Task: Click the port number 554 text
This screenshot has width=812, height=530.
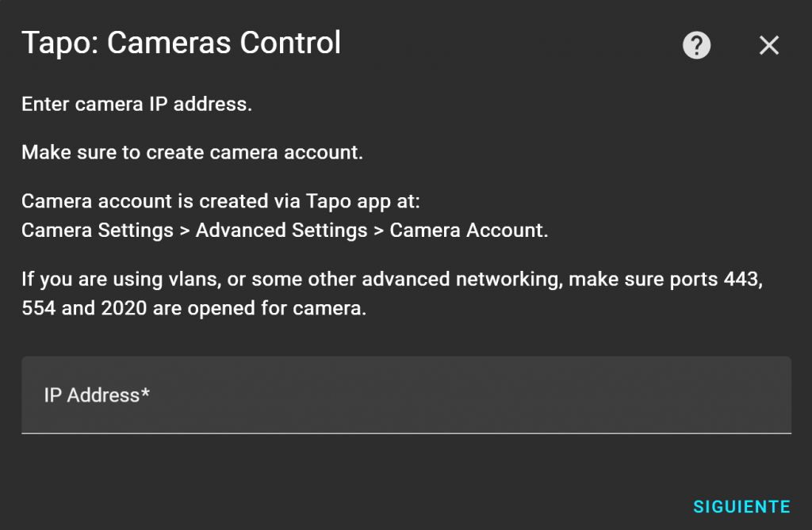Action: [39, 308]
